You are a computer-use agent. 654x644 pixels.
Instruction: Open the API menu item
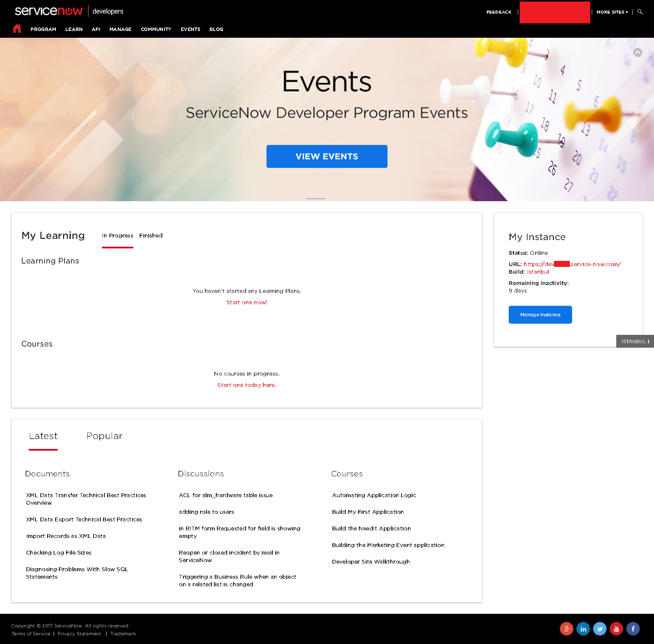click(x=96, y=29)
